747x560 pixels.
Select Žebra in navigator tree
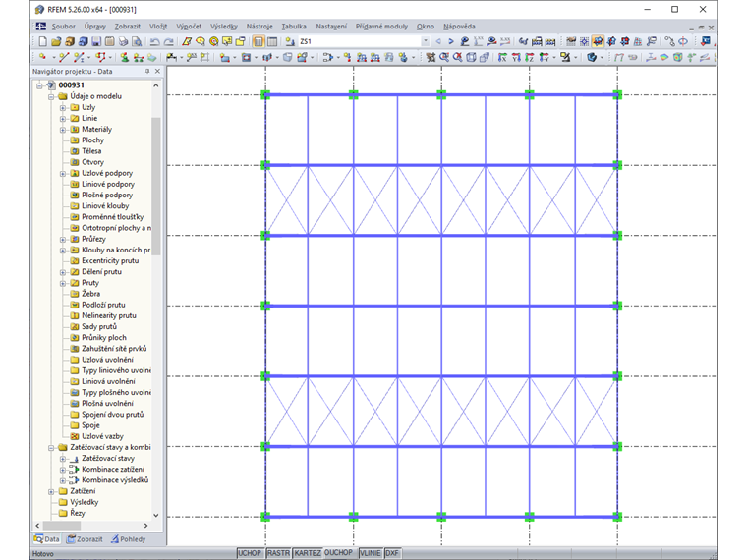coord(90,294)
